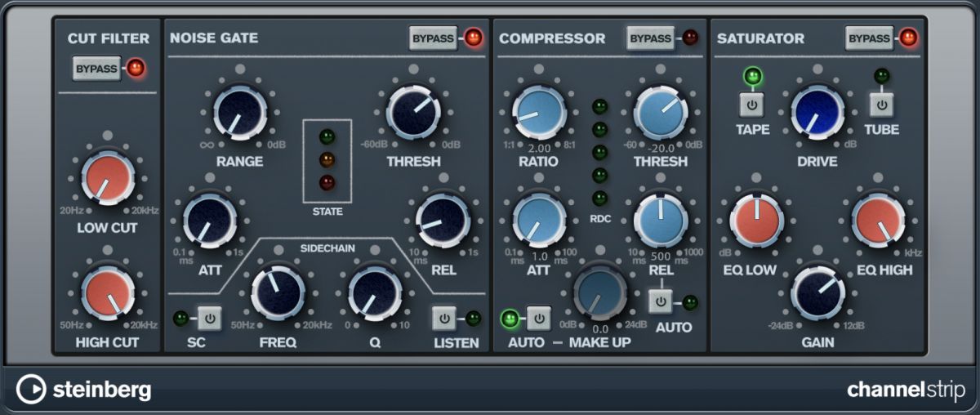980x415 pixels.
Task: Toggle the Compressor BYPASS button
Action: tap(651, 38)
